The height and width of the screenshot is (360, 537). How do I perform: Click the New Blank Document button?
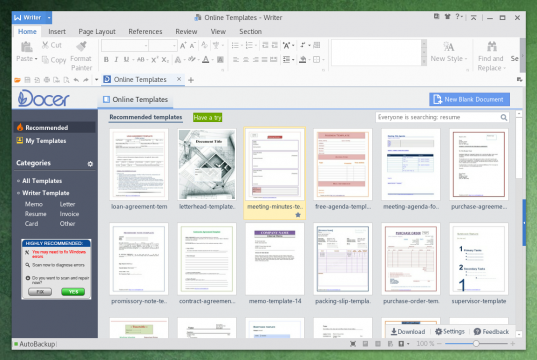(x=469, y=99)
